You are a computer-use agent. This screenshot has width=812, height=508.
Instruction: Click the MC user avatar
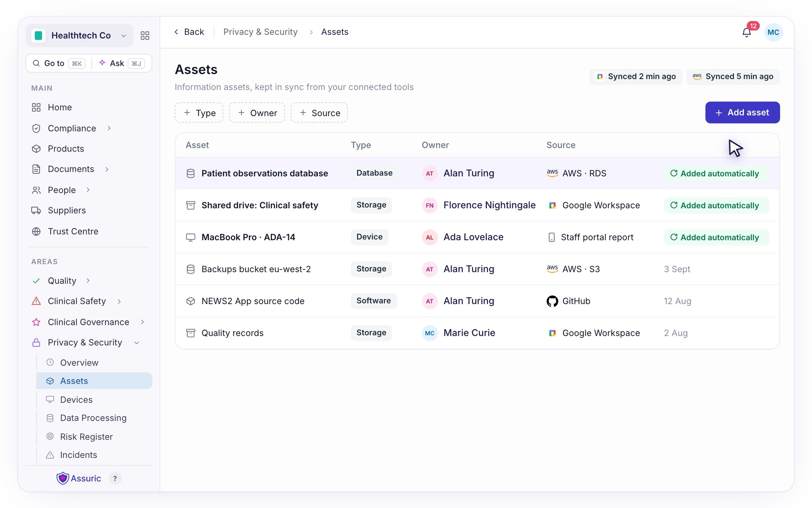[773, 32]
